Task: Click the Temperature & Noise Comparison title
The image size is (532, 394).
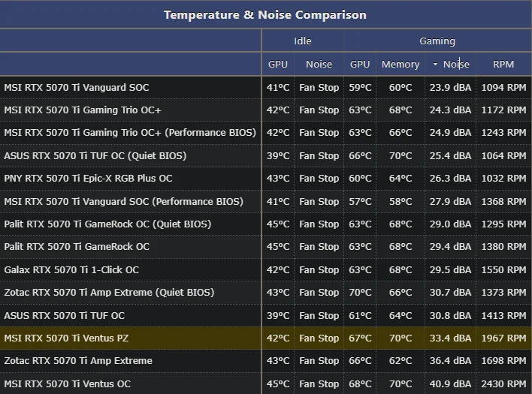Action: coord(265,15)
